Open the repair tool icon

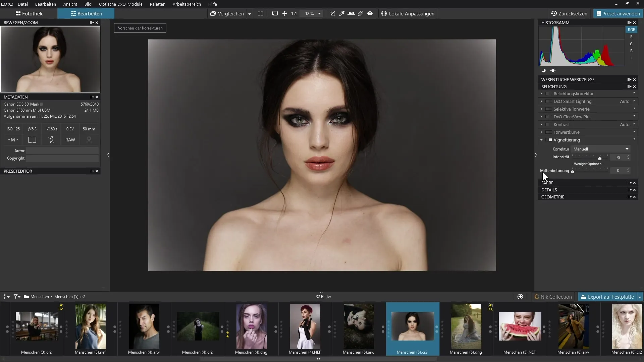click(x=361, y=14)
